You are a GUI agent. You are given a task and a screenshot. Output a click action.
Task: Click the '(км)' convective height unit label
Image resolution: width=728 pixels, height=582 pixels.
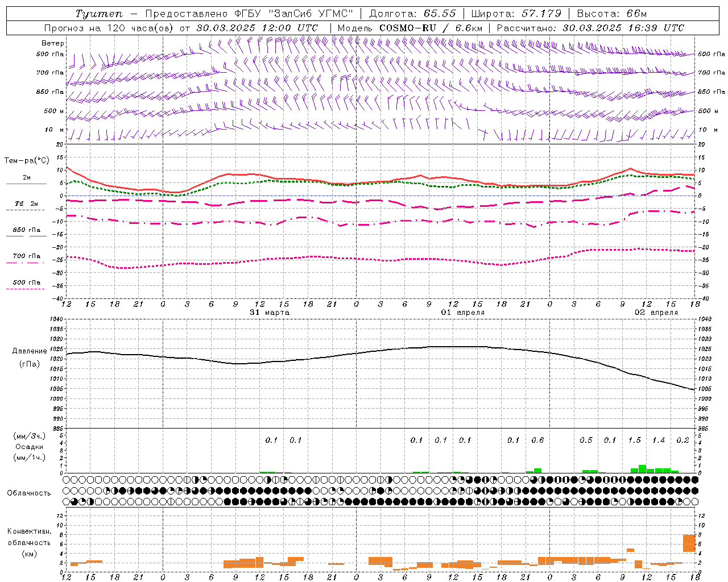tap(30, 554)
